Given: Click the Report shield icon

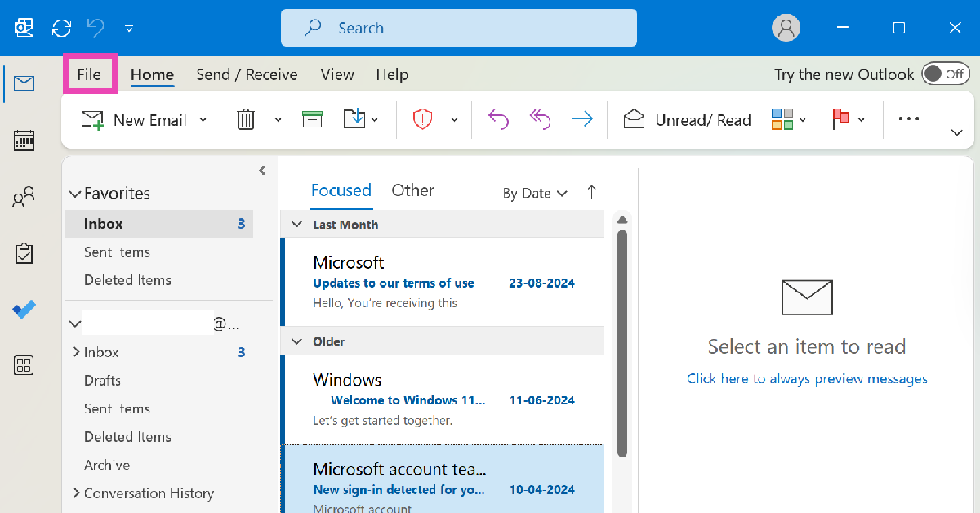Looking at the screenshot, I should [x=421, y=120].
